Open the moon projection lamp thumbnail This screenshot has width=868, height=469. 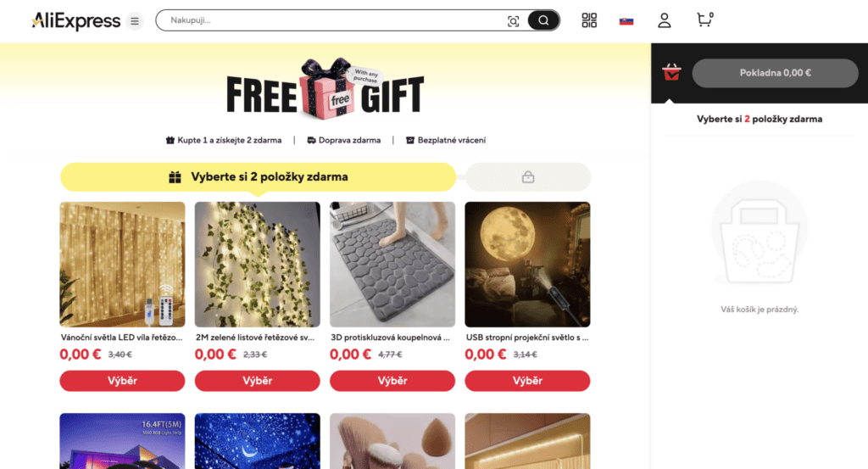click(x=527, y=265)
